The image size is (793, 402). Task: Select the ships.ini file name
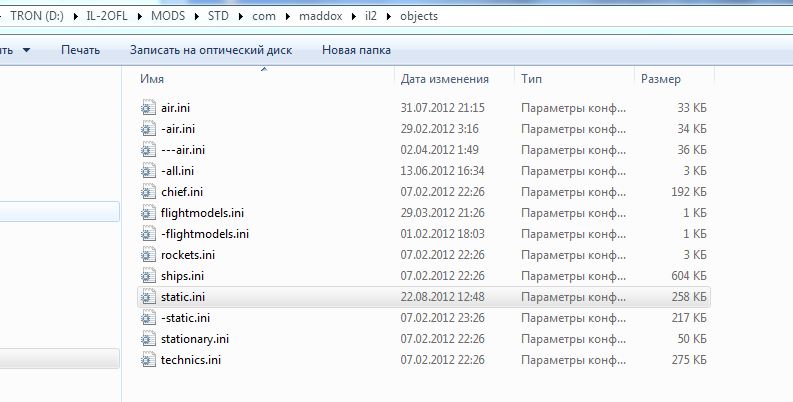click(183, 276)
